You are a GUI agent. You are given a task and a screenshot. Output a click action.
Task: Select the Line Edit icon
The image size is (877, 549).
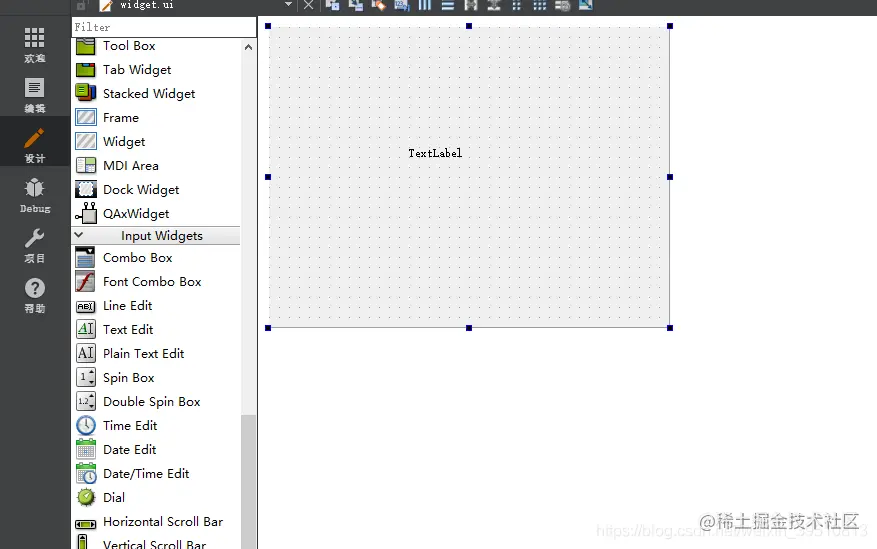click(x=86, y=306)
